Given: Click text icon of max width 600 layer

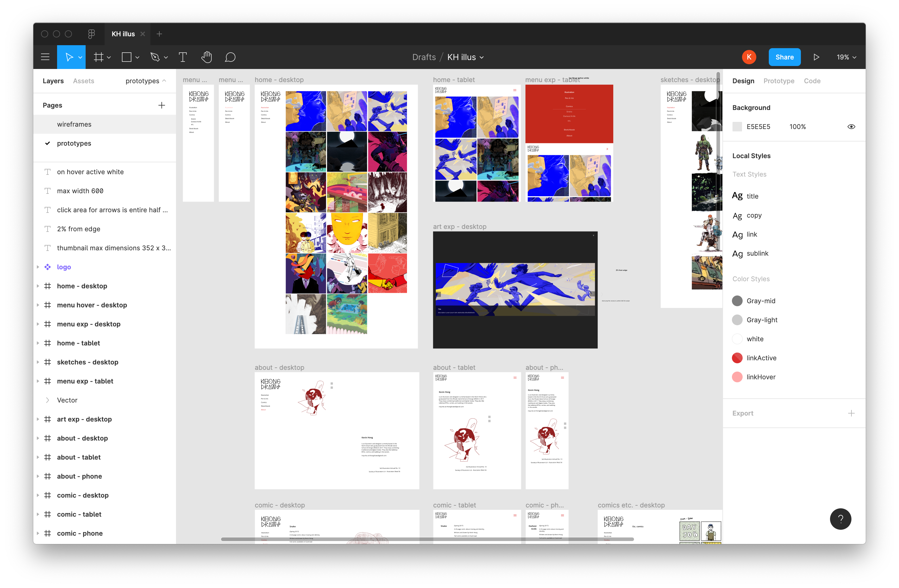Looking at the screenshot, I should [48, 191].
